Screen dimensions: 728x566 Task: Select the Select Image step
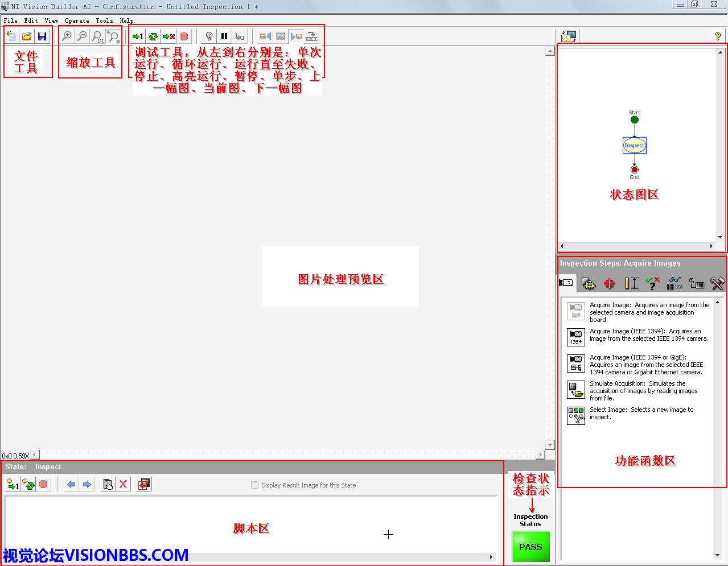tap(576, 415)
